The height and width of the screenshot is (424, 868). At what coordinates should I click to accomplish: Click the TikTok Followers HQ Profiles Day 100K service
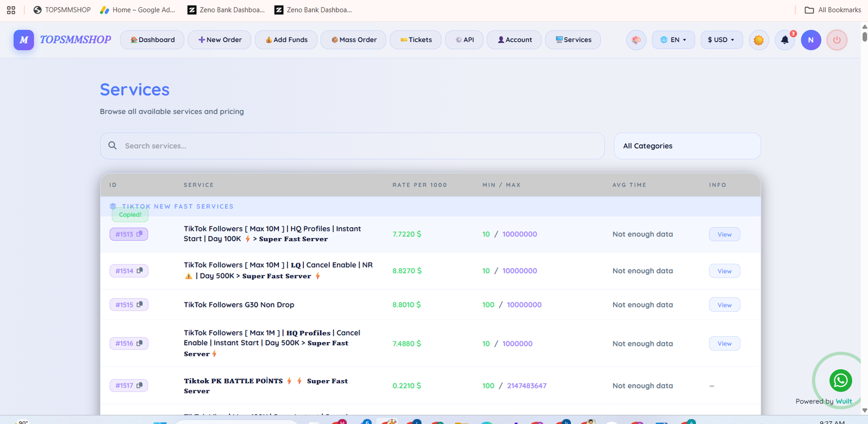pyautogui.click(x=272, y=234)
